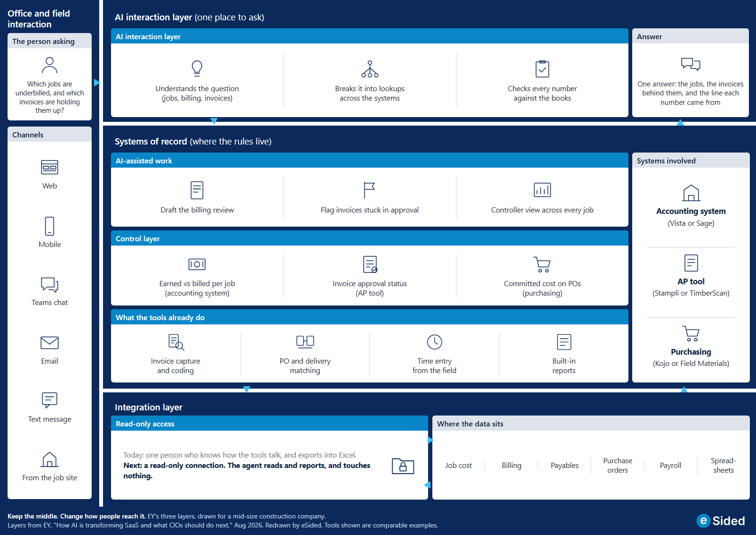The image size is (756, 535).
Task: Click the clock icon for Time entry
Action: coord(435,342)
